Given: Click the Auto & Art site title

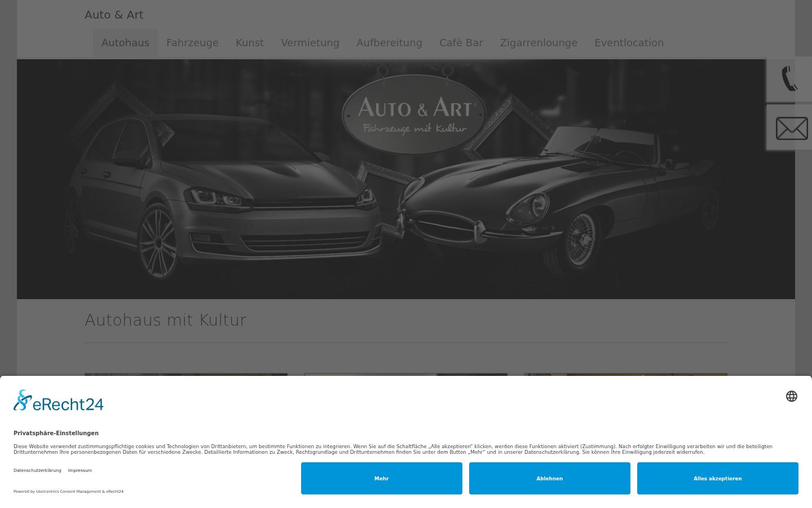Looking at the screenshot, I should point(114,15).
